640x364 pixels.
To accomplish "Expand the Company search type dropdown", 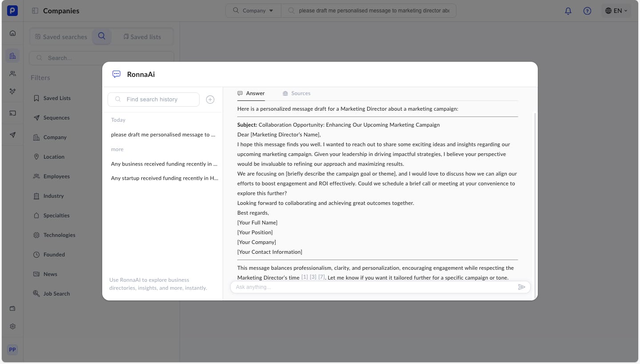I will pyautogui.click(x=253, y=11).
